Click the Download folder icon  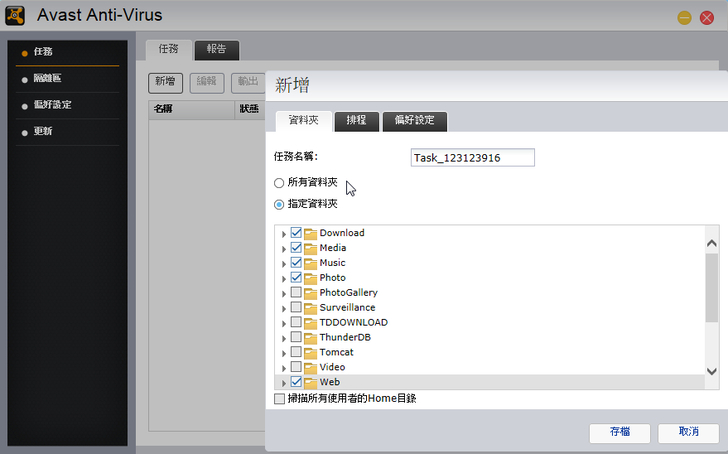(x=311, y=233)
